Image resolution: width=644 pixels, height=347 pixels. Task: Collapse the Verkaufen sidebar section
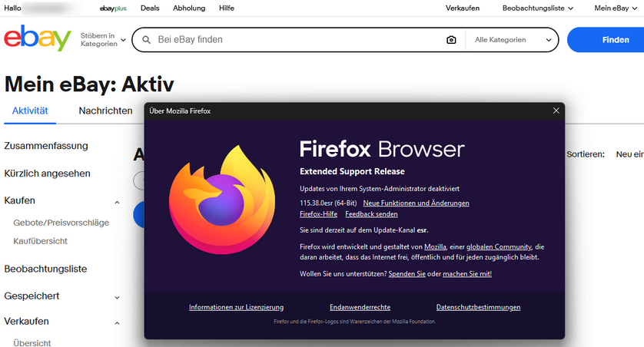click(117, 323)
